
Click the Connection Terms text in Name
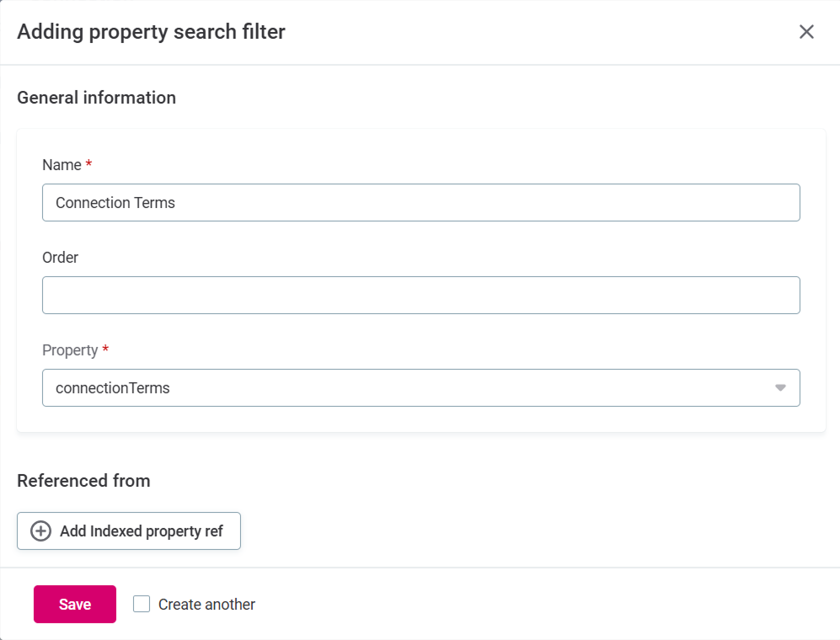(x=115, y=203)
